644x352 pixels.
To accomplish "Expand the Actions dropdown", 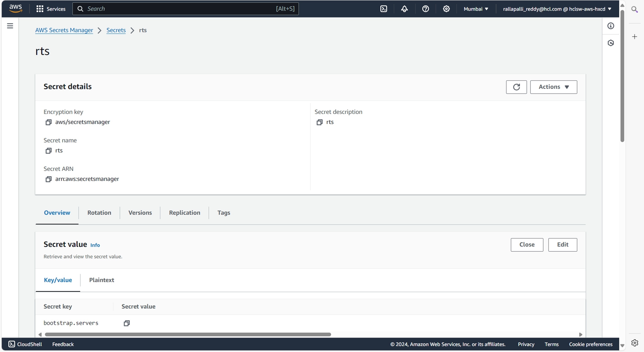I will click(x=553, y=87).
